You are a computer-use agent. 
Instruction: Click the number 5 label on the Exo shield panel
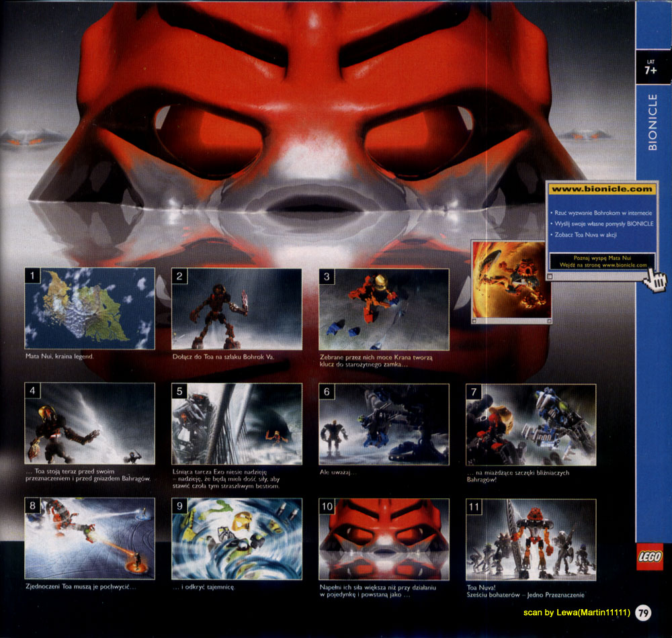pos(179,392)
